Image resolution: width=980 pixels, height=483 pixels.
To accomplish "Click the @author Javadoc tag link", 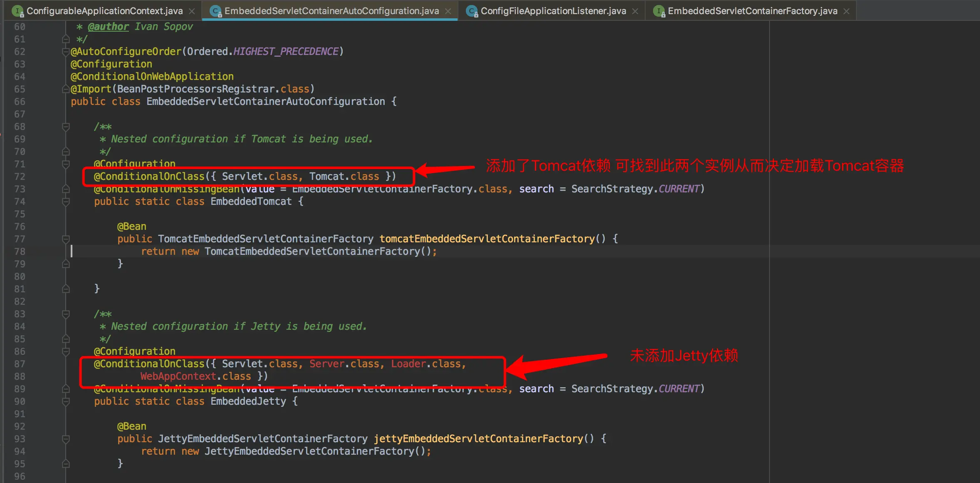I will [108, 27].
